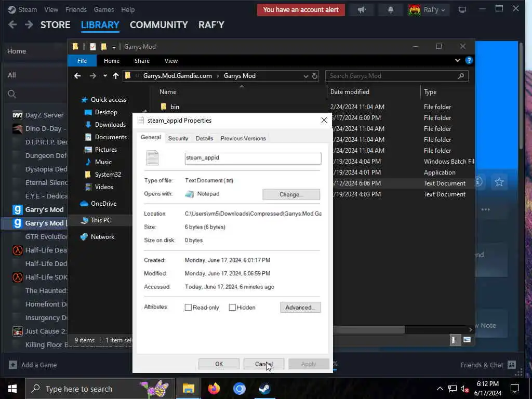Image resolution: width=532 pixels, height=399 pixels.
Task: Click Cancel in the Properties dialog
Action: click(x=263, y=364)
